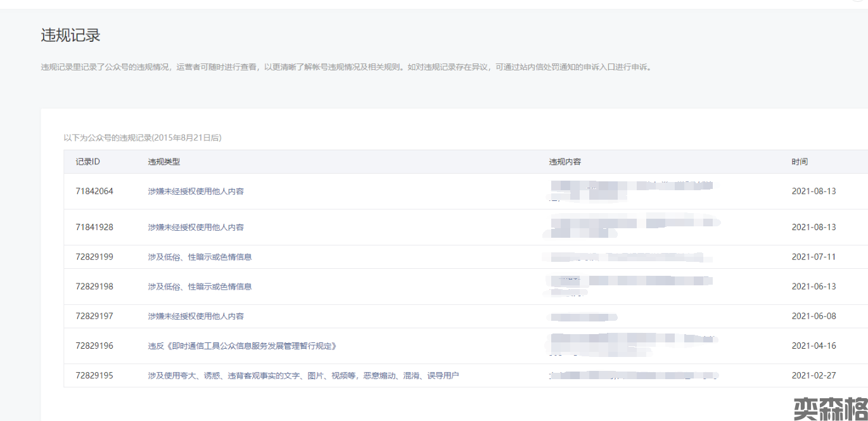Click the 违规类型 column header
This screenshot has width=868, height=421.
point(164,162)
